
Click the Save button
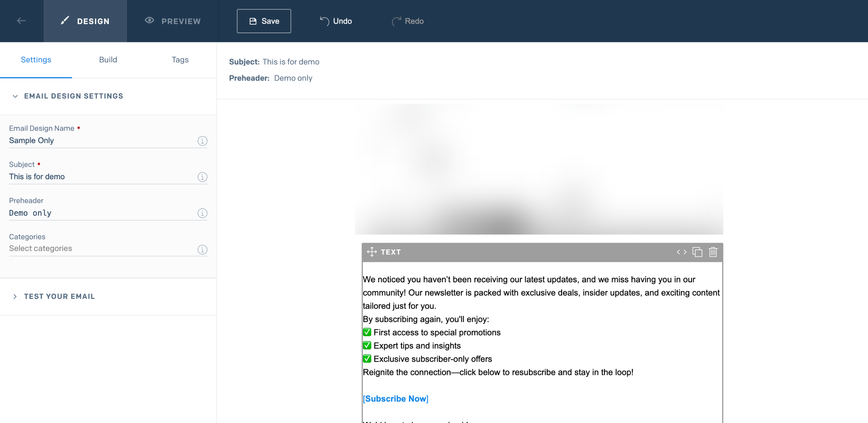(264, 21)
